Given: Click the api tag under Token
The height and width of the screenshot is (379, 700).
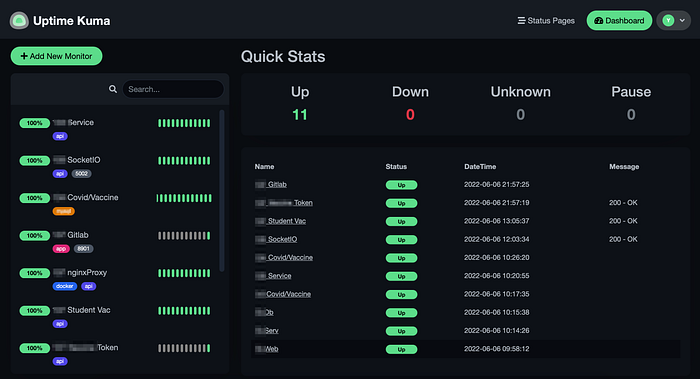Looking at the screenshot, I should coord(60,361).
